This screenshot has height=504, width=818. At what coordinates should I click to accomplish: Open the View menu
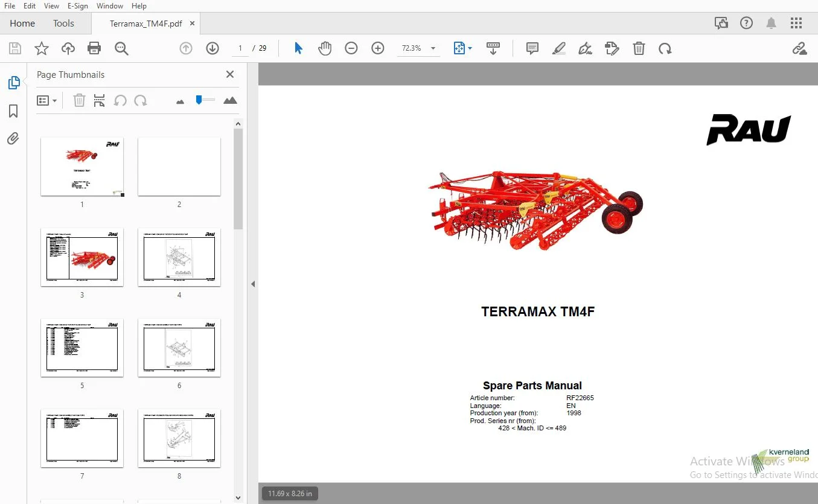pos(51,5)
